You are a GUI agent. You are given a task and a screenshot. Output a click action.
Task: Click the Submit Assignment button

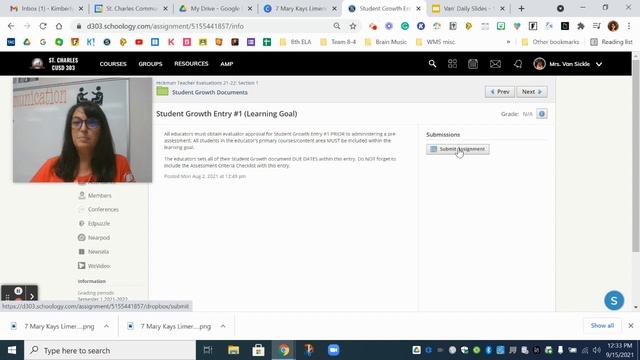458,149
